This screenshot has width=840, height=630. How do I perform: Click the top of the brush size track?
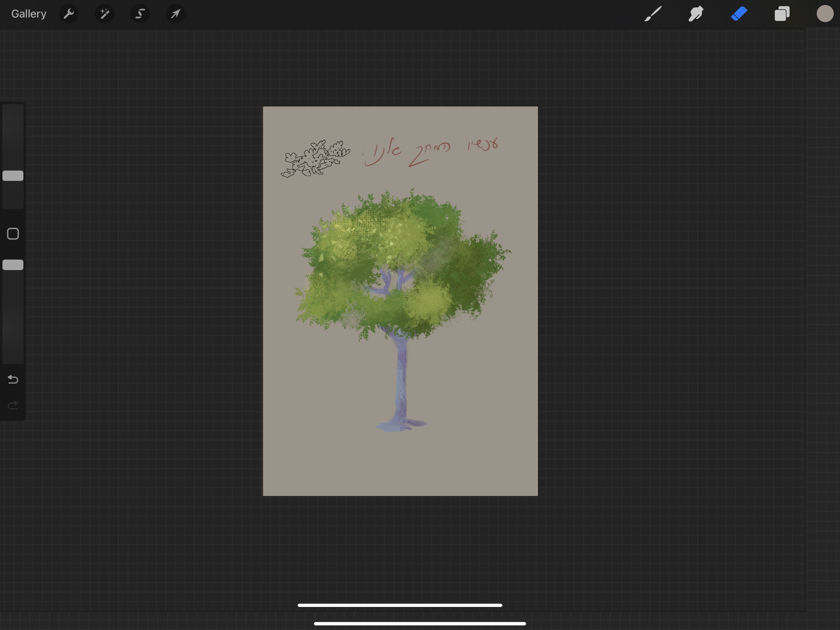pos(13,114)
